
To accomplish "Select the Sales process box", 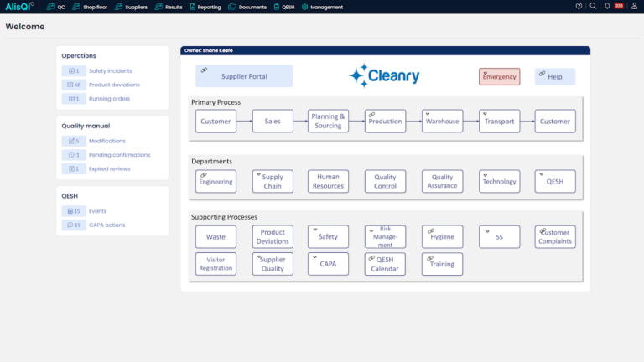I will tap(273, 121).
